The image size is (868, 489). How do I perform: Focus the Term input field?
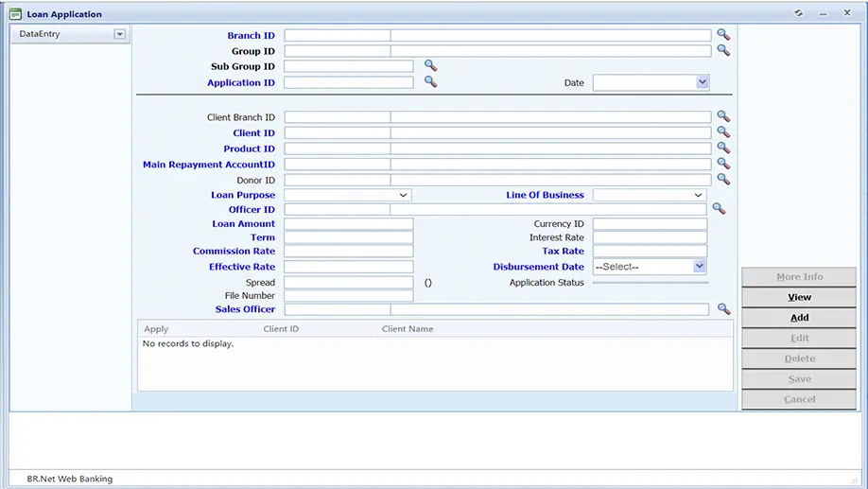(349, 237)
